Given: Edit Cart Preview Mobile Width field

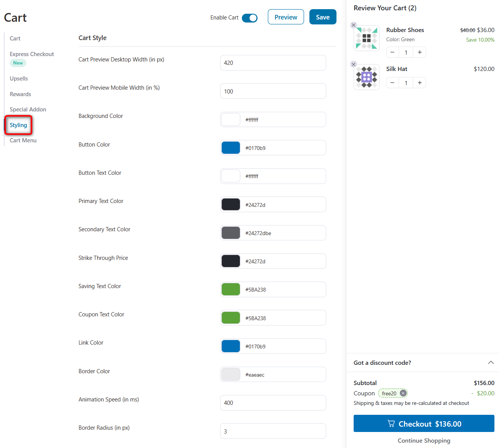Looking at the screenshot, I should click(273, 91).
